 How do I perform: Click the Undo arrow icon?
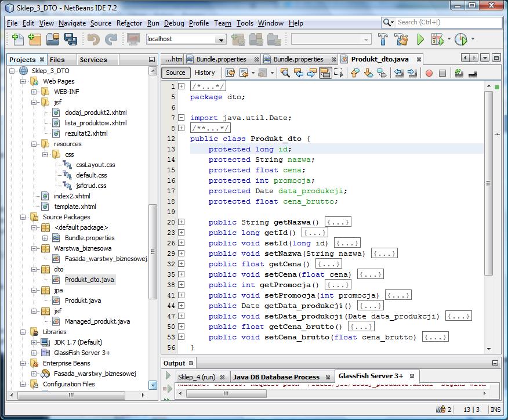[x=93, y=39]
